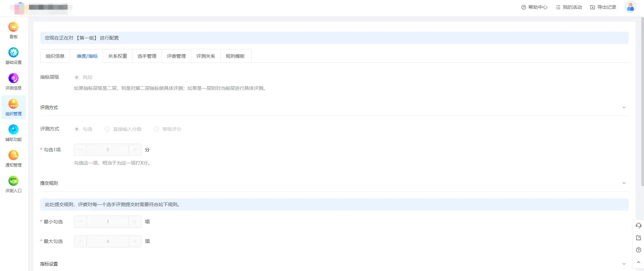Open 基础设置 in the sidebar
644x271 pixels.
coord(14,53)
